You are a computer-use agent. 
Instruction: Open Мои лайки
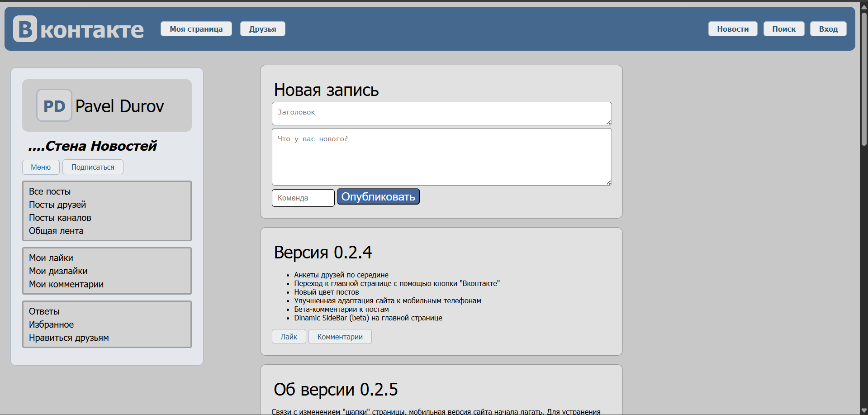pos(51,258)
